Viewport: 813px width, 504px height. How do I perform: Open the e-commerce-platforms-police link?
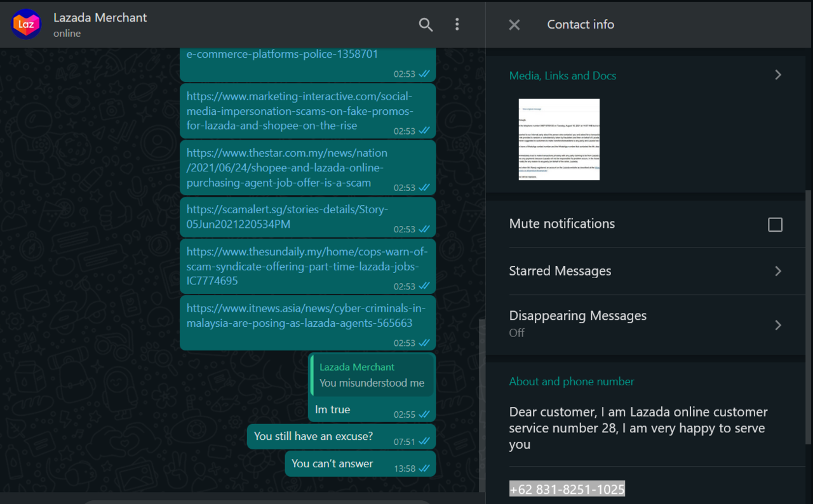point(282,54)
